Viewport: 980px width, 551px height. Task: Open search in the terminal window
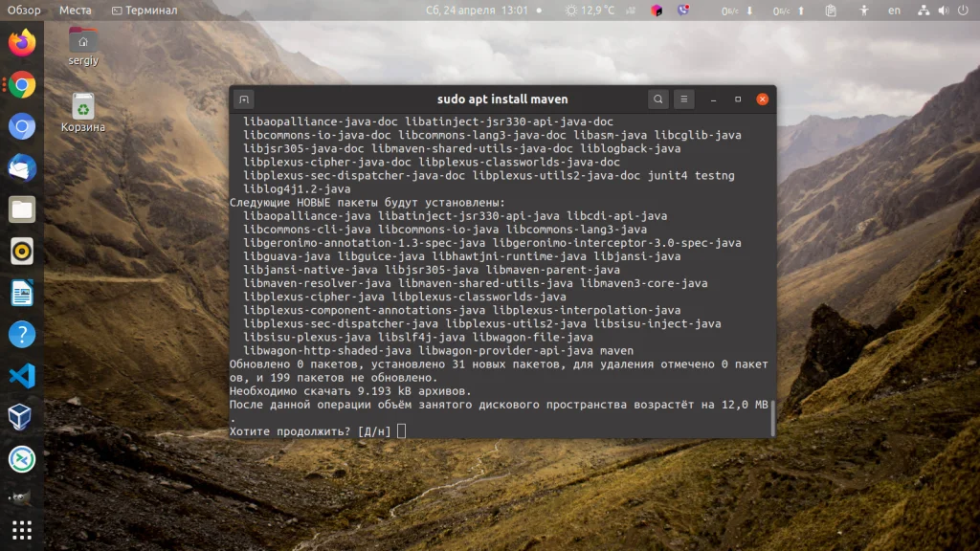click(x=657, y=99)
